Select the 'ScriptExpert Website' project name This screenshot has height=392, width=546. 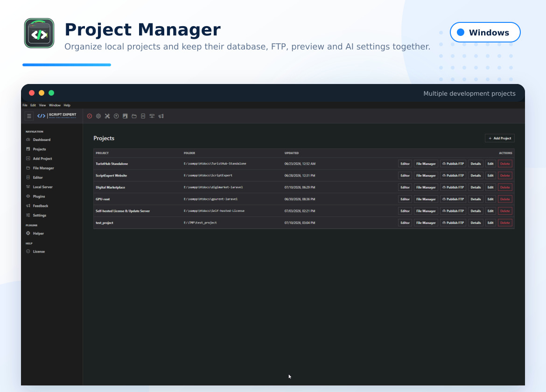click(x=112, y=175)
